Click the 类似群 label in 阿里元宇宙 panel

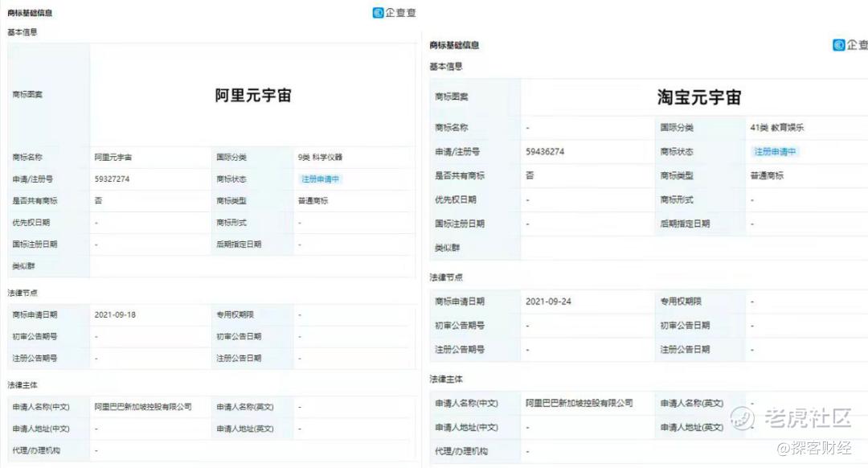[x=23, y=266]
